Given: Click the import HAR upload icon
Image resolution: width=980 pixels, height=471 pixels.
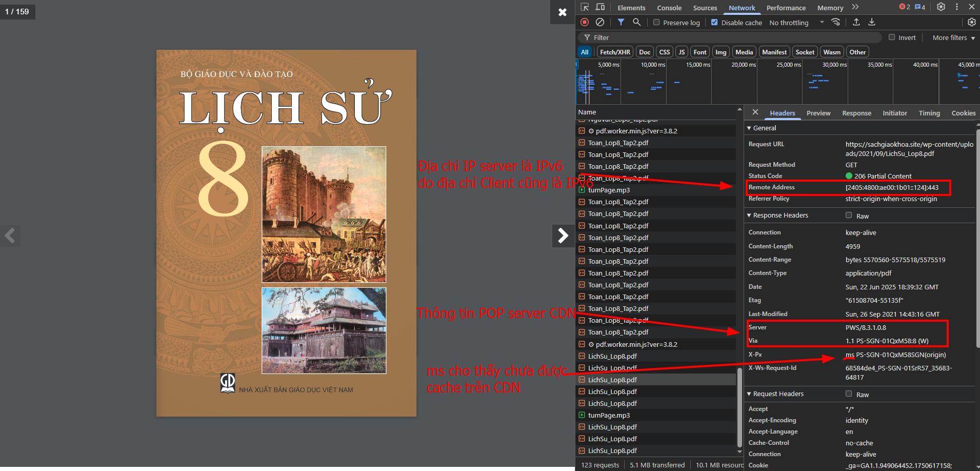Looking at the screenshot, I should [x=856, y=22].
